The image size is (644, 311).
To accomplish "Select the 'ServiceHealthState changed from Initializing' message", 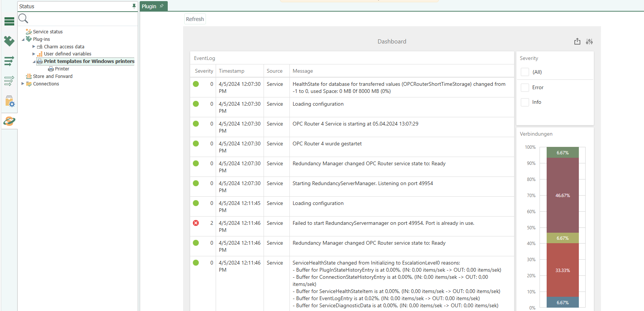I will click(x=397, y=284).
